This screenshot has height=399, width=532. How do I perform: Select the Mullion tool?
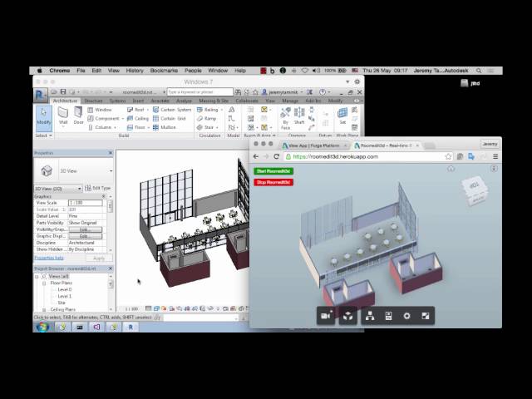(x=165, y=127)
